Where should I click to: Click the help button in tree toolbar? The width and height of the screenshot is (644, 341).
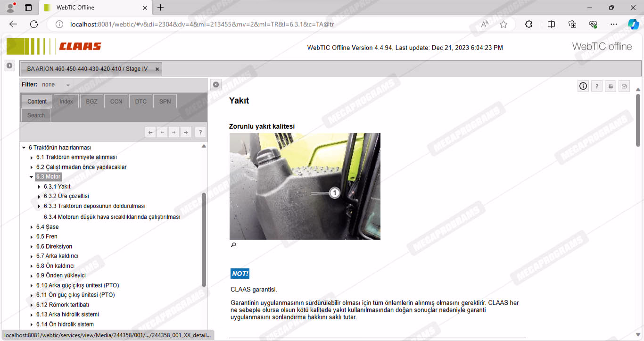(x=200, y=133)
